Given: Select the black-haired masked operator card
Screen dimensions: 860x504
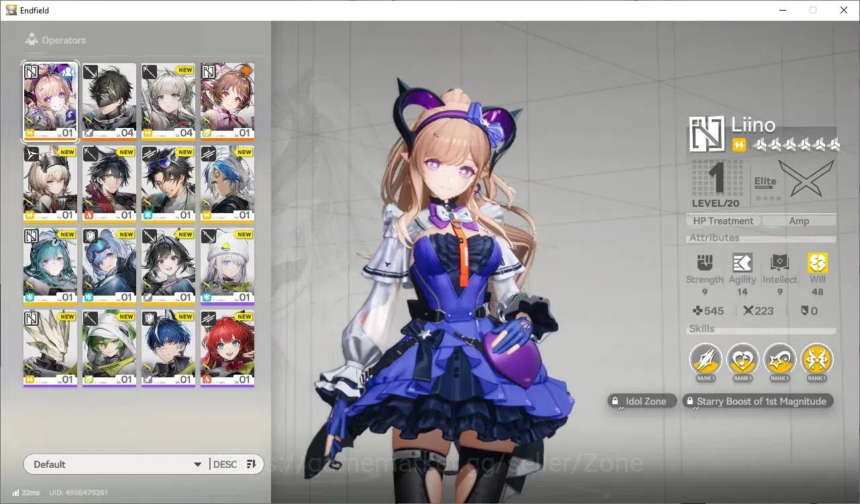Looking at the screenshot, I should (x=109, y=101).
